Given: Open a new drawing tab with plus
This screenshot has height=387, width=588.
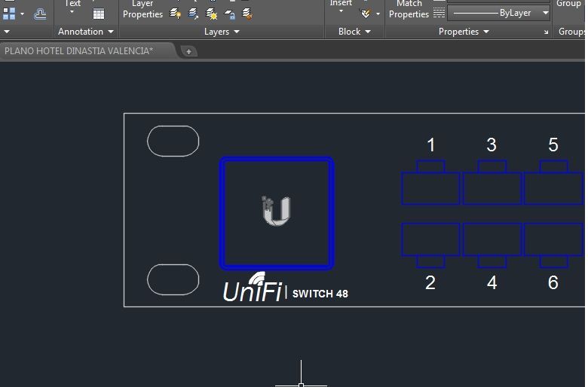Looking at the screenshot, I should click(x=188, y=51).
